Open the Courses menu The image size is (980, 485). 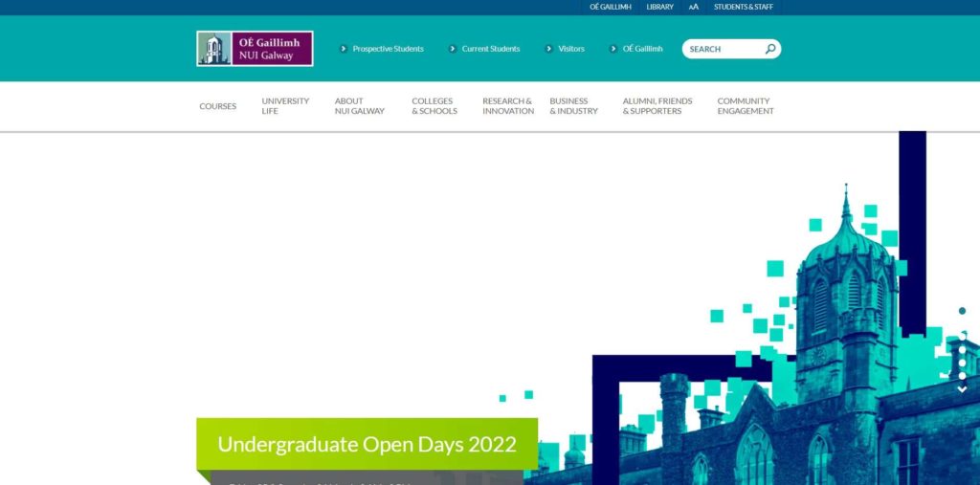[217, 106]
